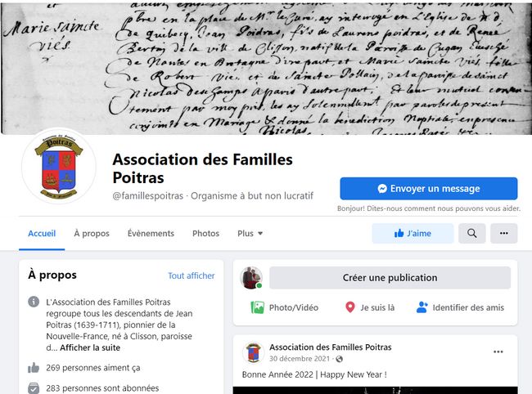Click the Photo/Vidéo icon option
Viewport: 532px width, 394px height.
pos(284,307)
